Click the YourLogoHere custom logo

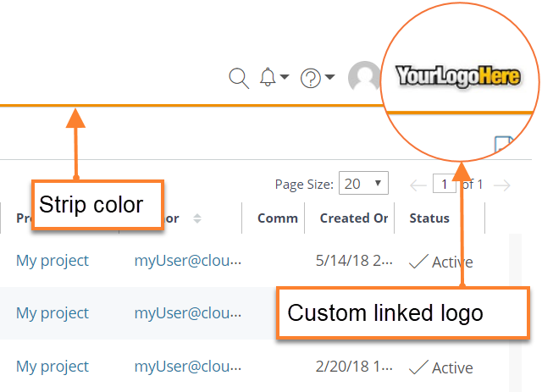tap(458, 76)
